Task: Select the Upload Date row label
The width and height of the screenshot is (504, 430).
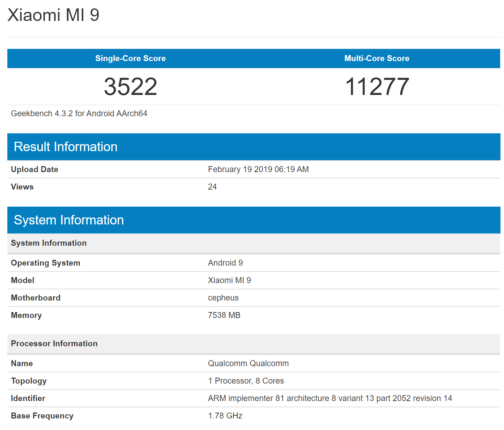Action: click(x=35, y=169)
